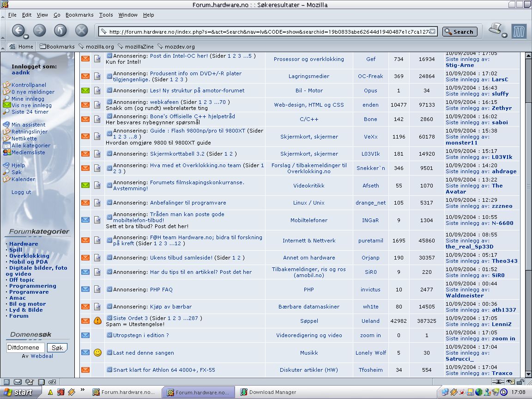The image size is (532, 399).
Task: Click Navigator icon in component bar
Action: [6, 382]
